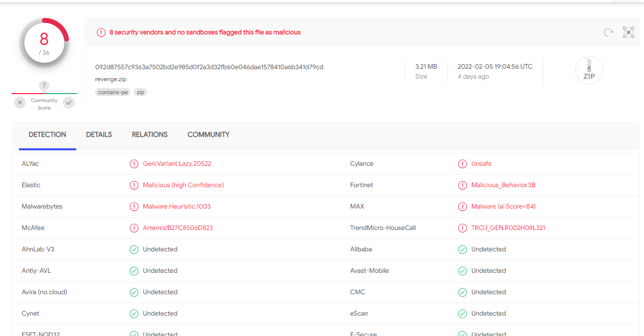The width and height of the screenshot is (644, 336).
Task: Click the green check icon for Cynet
Action: point(134,314)
